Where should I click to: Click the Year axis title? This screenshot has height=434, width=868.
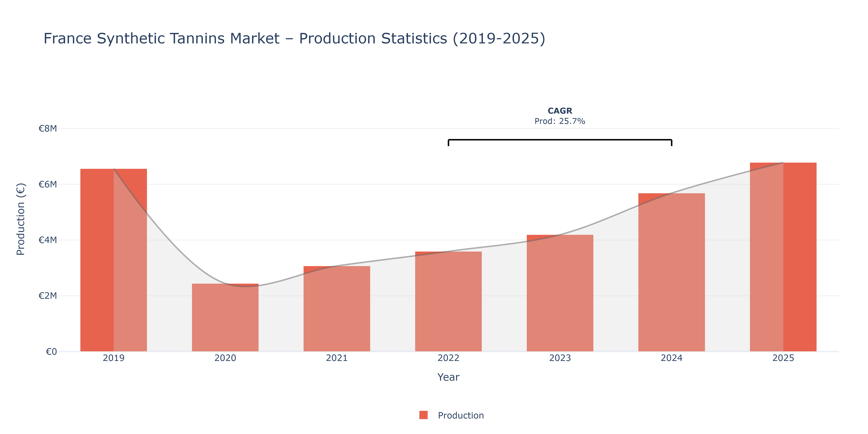click(x=448, y=377)
